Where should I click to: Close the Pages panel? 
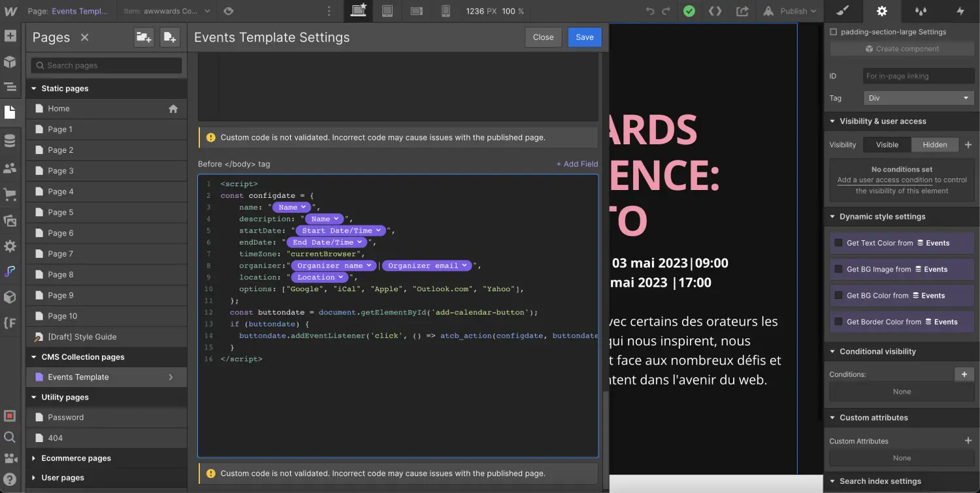(84, 37)
